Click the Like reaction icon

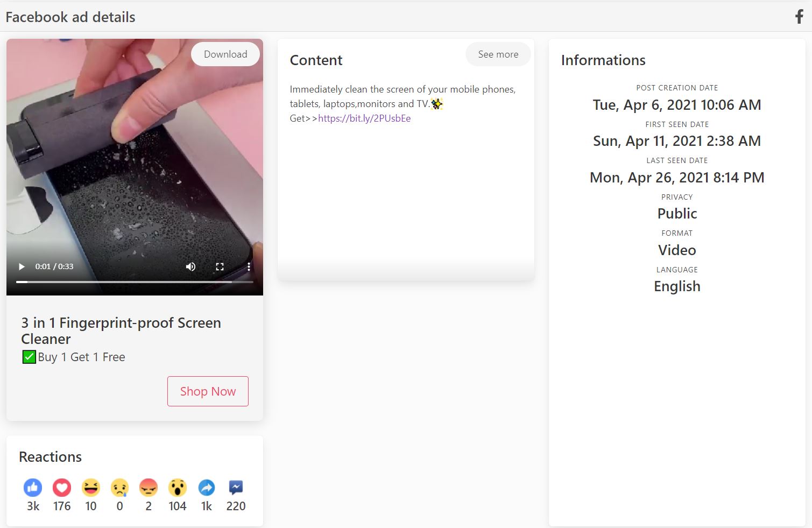click(x=33, y=487)
